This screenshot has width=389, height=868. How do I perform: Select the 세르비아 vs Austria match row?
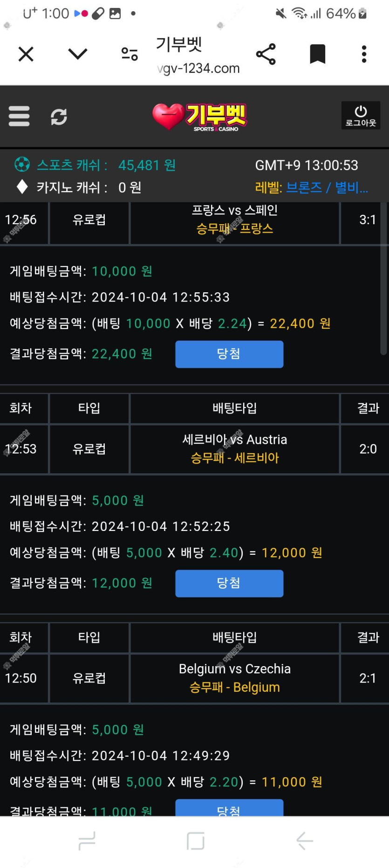pos(194,449)
